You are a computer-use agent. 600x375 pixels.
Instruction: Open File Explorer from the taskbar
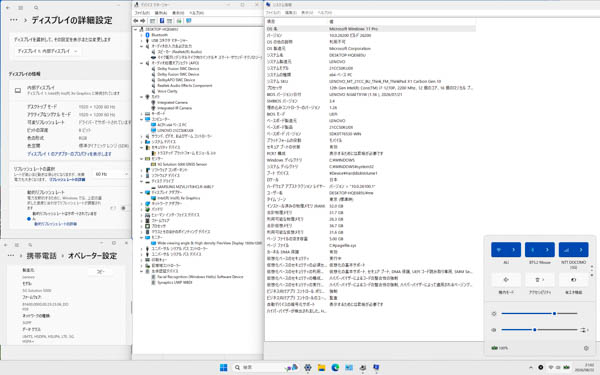click(x=321, y=367)
